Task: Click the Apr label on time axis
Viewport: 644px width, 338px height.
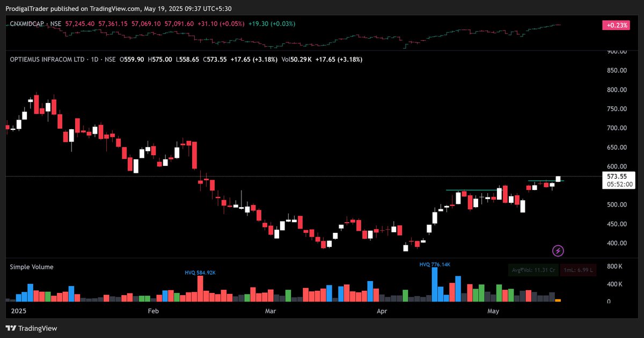Action: (x=382, y=311)
